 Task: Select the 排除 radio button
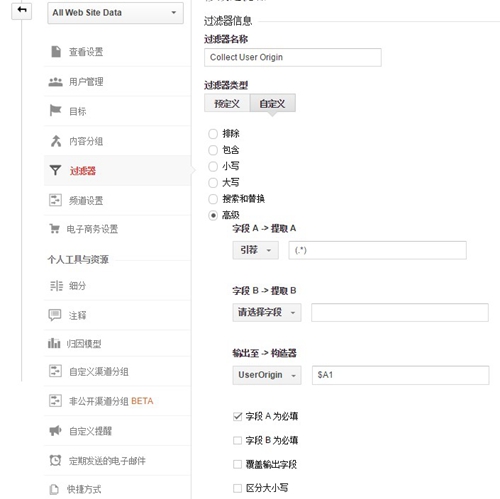click(x=213, y=134)
